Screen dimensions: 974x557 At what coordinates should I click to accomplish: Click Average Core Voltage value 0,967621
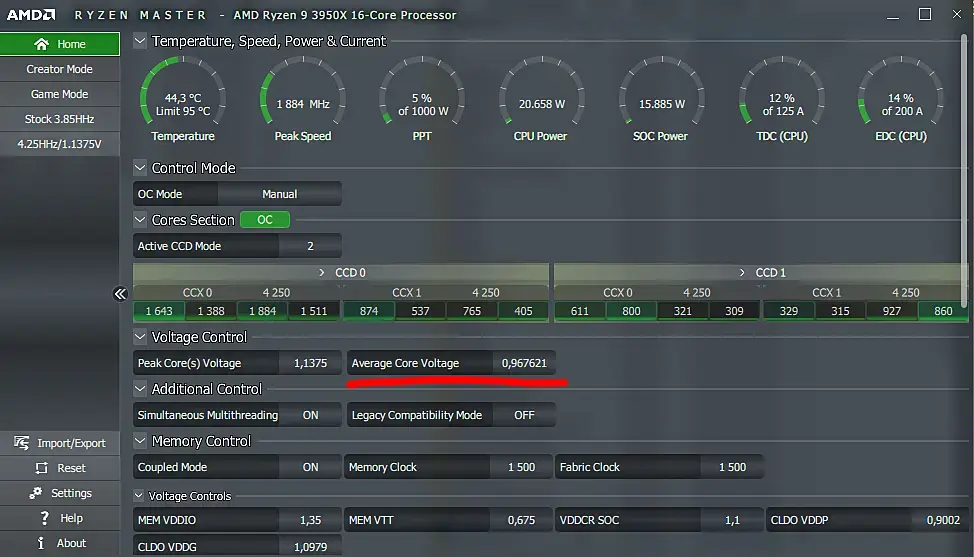(524, 363)
